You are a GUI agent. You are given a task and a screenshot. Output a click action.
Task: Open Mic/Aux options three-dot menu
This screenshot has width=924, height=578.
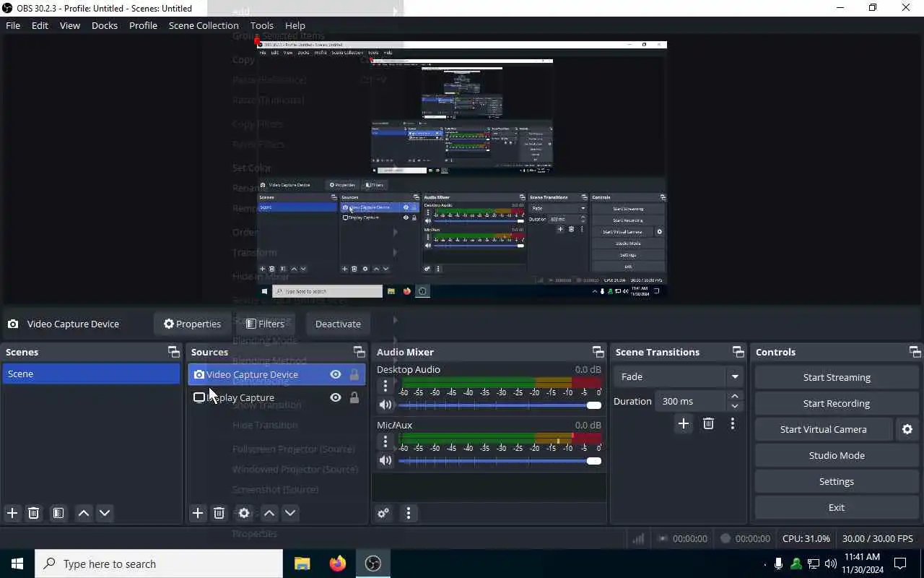[385, 441]
